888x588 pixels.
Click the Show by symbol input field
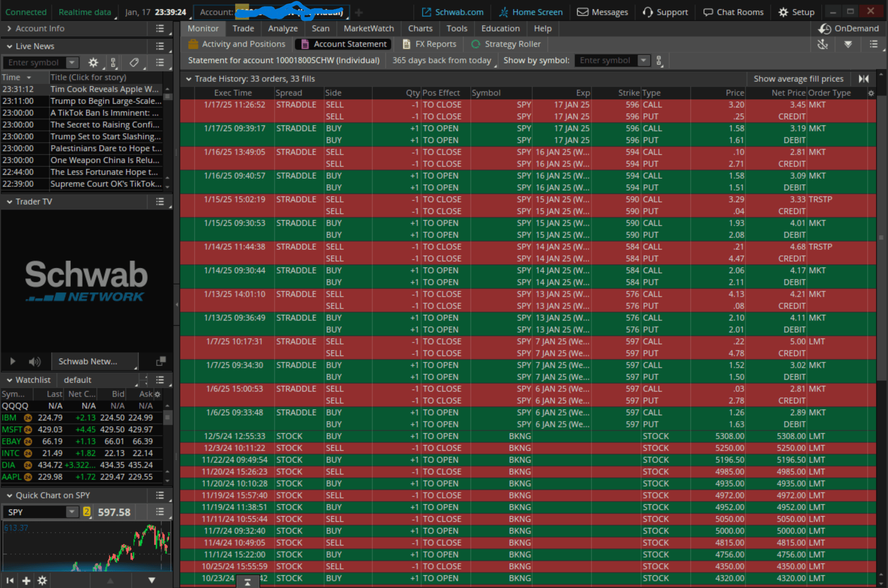(606, 61)
